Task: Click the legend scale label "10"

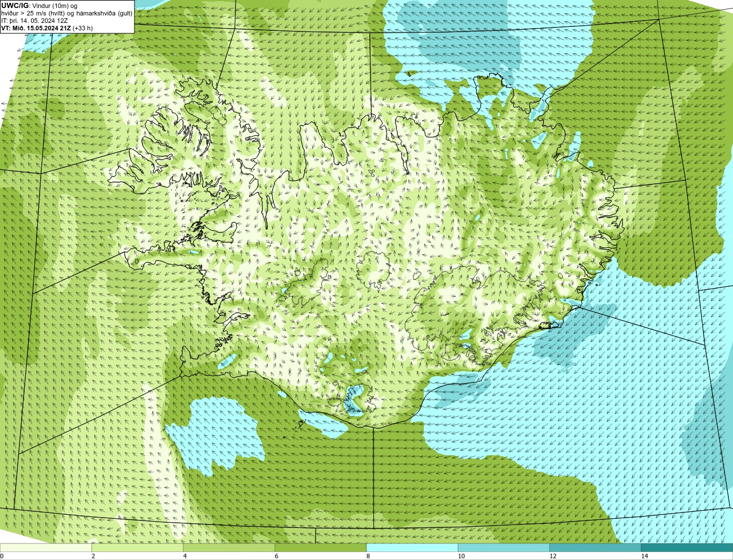Action: (x=461, y=556)
